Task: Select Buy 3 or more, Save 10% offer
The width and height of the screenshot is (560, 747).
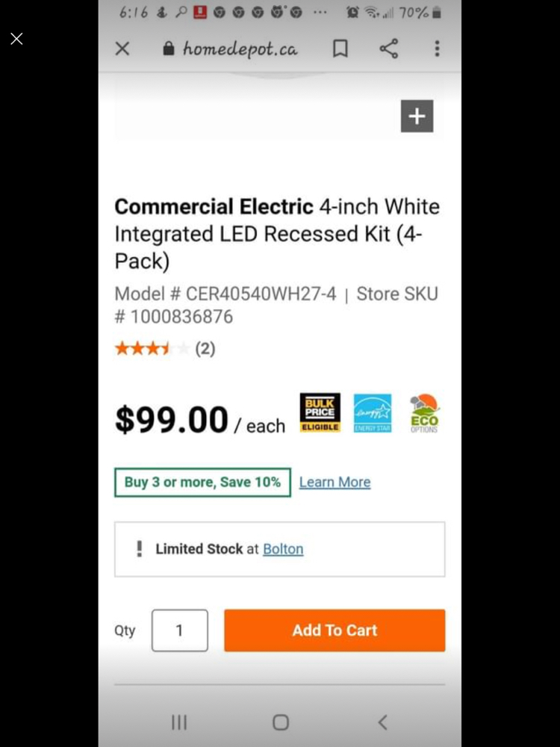Action: pos(202,482)
